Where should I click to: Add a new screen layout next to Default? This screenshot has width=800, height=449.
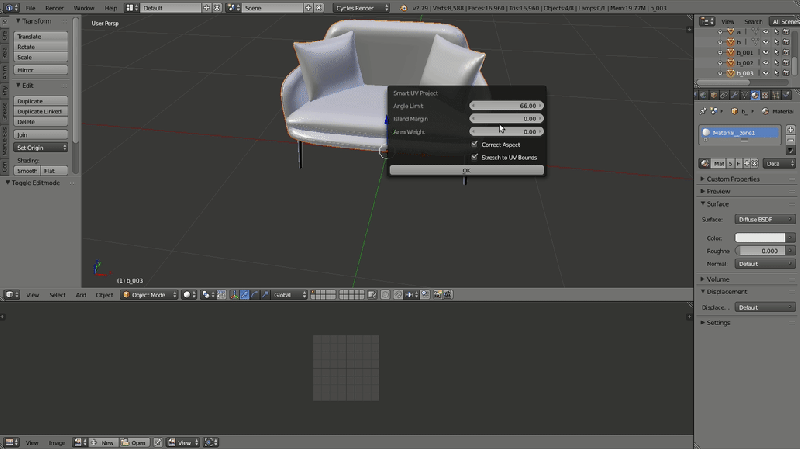coord(207,8)
